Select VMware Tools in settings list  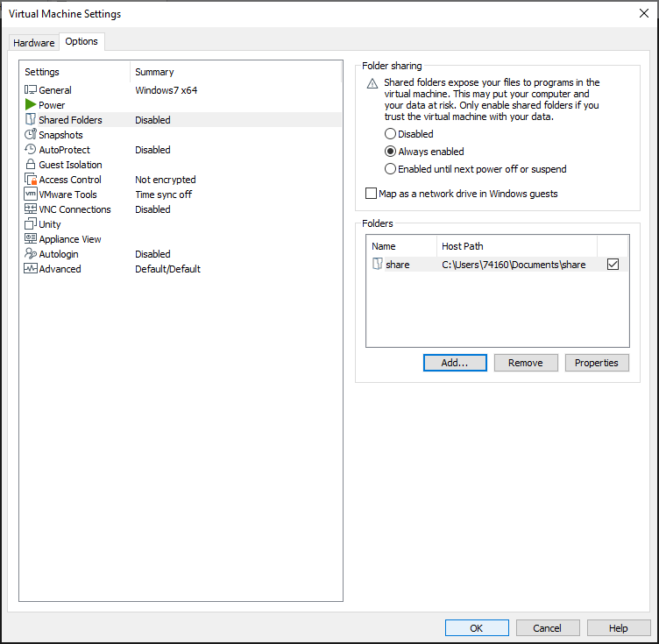[x=67, y=195]
